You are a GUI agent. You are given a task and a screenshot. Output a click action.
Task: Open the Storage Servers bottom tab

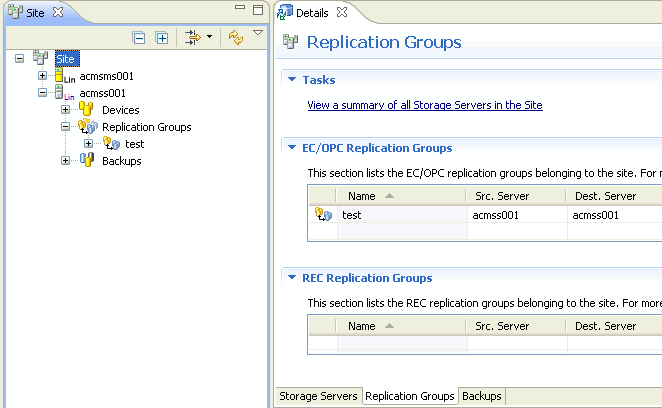318,396
